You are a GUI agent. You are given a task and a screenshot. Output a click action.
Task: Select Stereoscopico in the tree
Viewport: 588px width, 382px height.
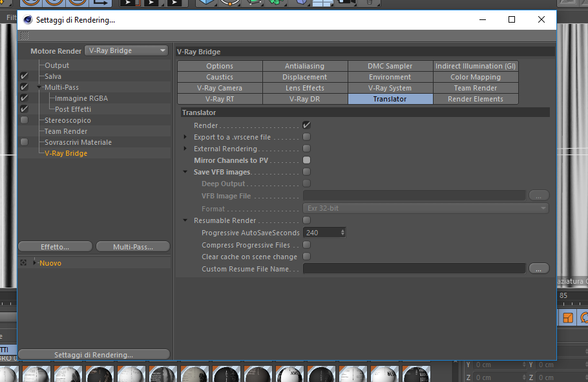point(68,120)
